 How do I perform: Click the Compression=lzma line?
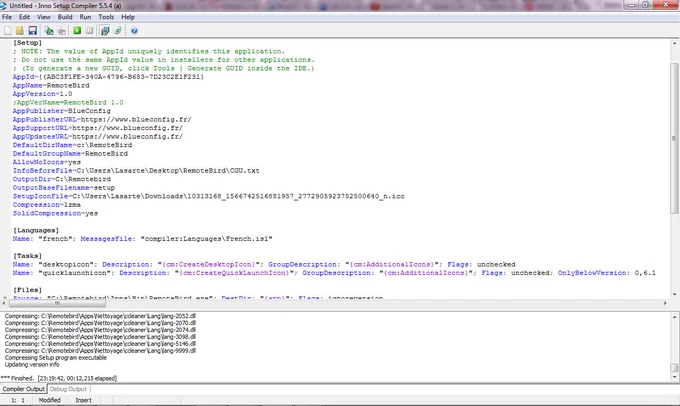46,205
